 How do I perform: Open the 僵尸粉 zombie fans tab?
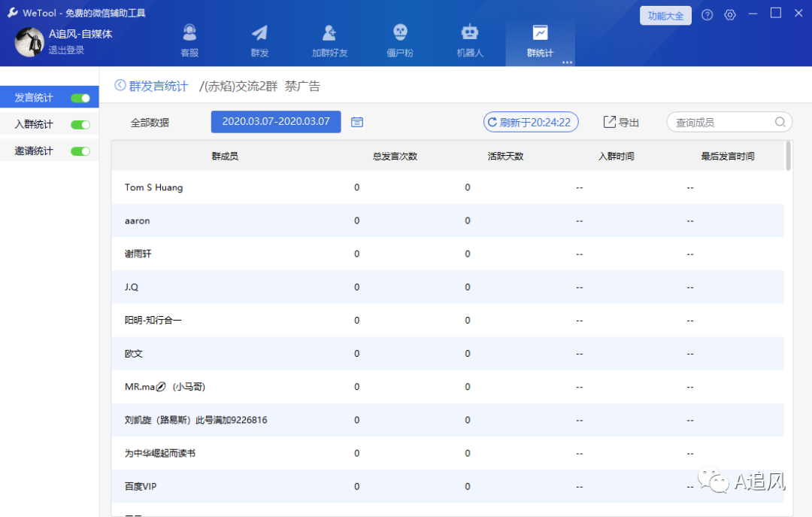[400, 41]
